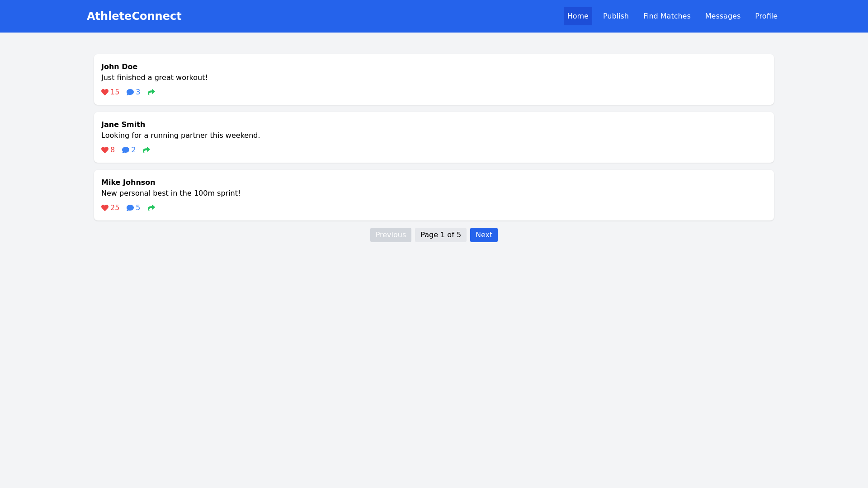Like John Doe's workout post

click(x=110, y=92)
